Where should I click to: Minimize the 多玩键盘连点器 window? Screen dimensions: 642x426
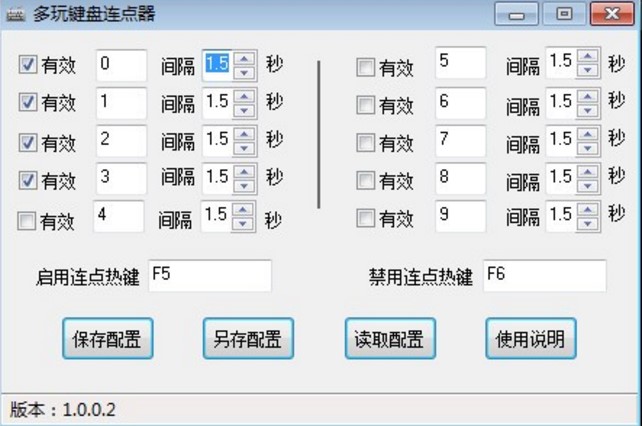pyautogui.click(x=516, y=14)
